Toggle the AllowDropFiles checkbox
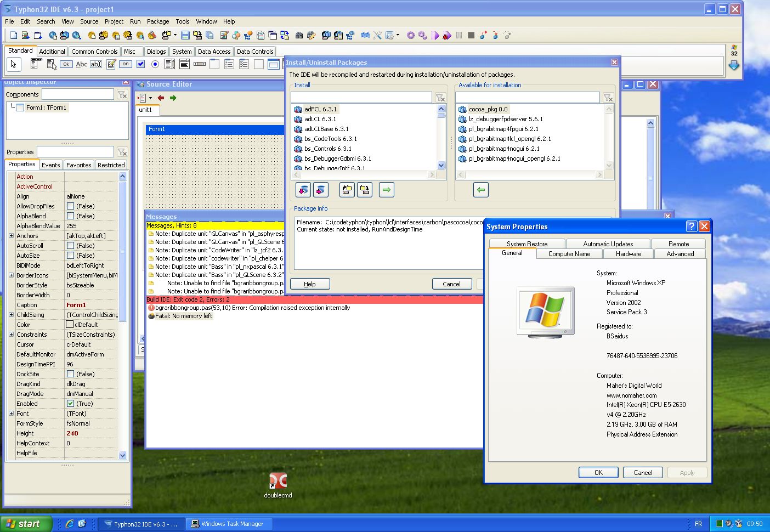Viewport: 770px width, 532px height. (x=70, y=206)
